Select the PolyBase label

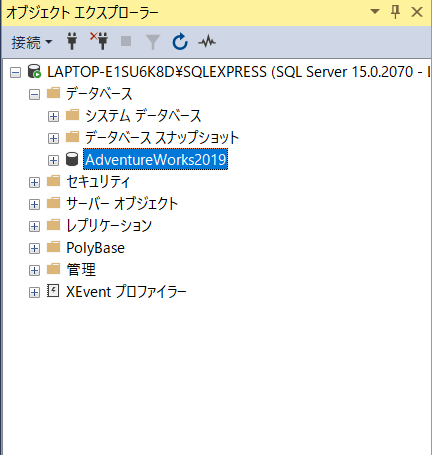click(95, 248)
